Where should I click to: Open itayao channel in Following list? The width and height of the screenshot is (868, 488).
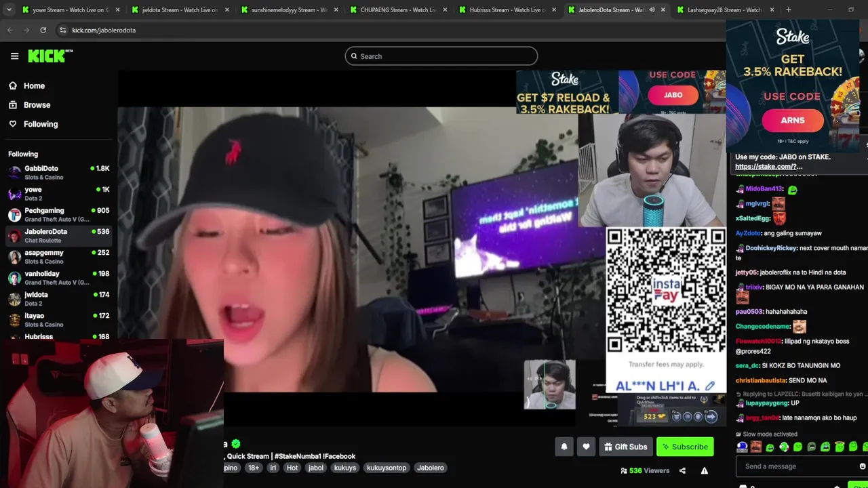tap(58, 319)
